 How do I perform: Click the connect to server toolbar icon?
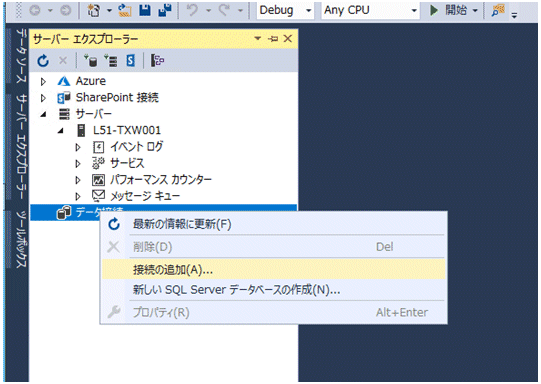coord(111,61)
